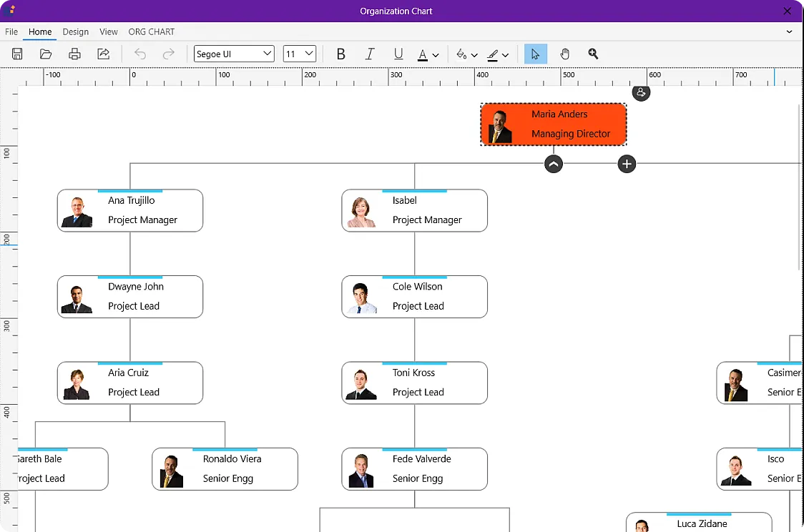
Task: Activate the hand pan tool
Action: tap(564, 54)
